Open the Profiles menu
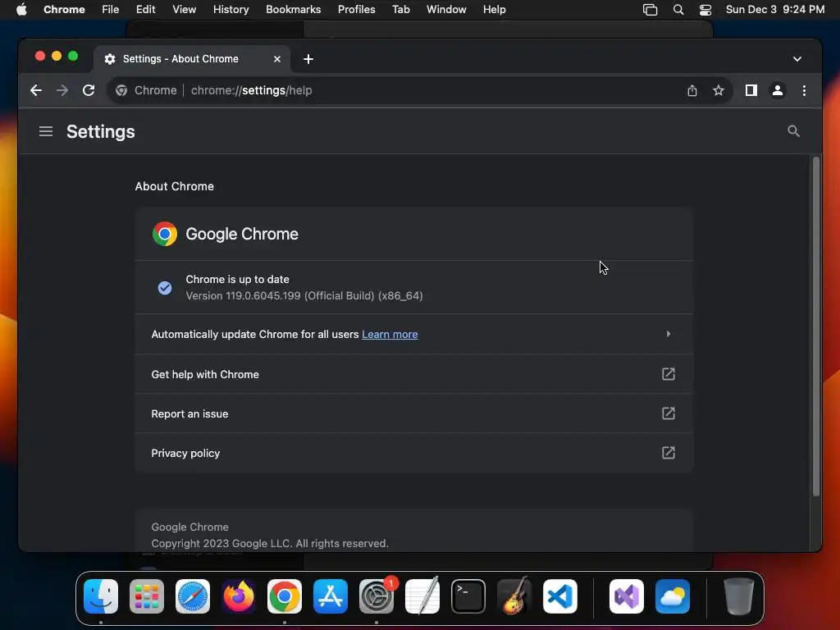This screenshot has height=630, width=840. [x=356, y=10]
